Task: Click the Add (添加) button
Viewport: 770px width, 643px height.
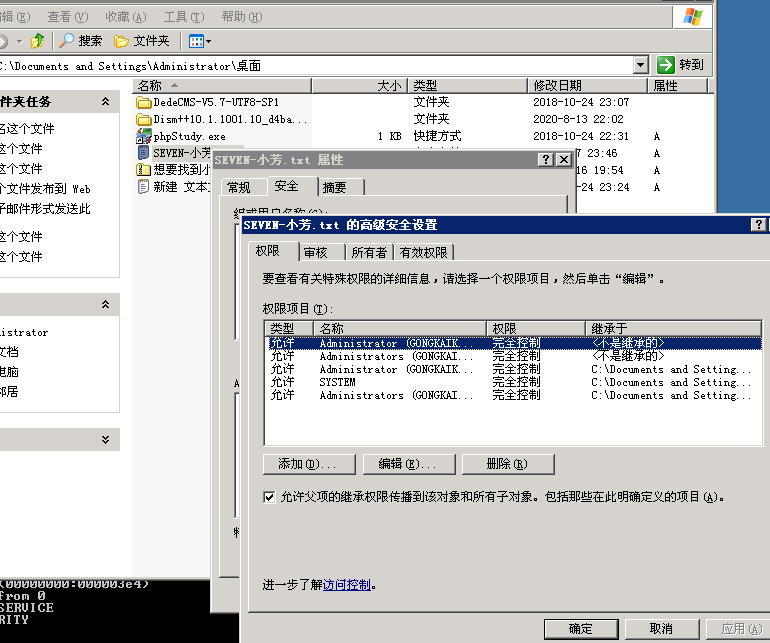Action: click(308, 464)
